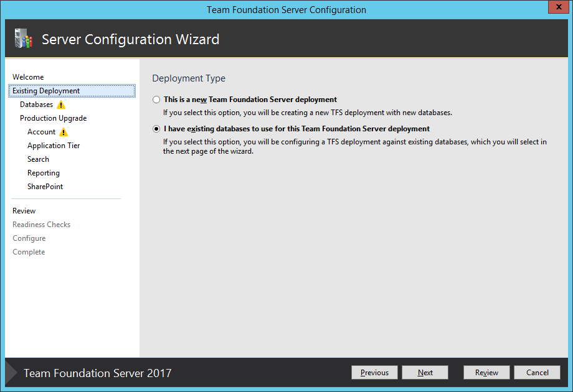Select the Search step in sidebar
Image resolution: width=573 pixels, height=392 pixels.
tap(39, 159)
